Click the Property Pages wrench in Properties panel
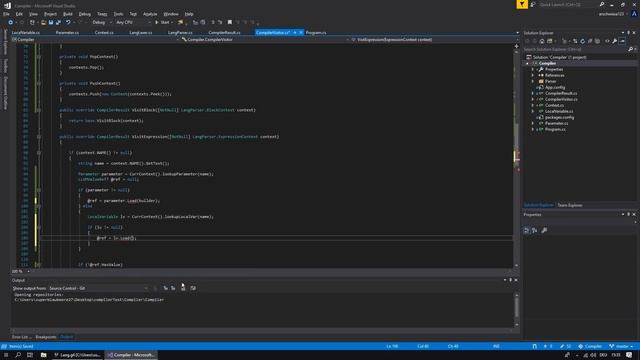640x360 pixels. [x=544, y=231]
